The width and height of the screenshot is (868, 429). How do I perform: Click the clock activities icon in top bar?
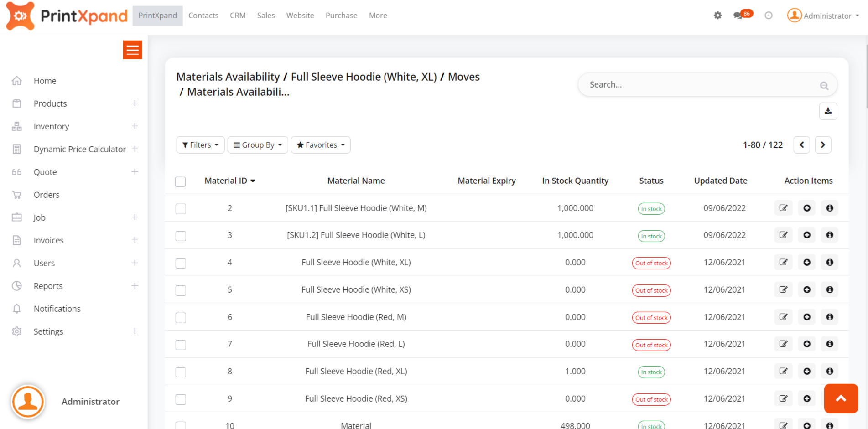769,16
